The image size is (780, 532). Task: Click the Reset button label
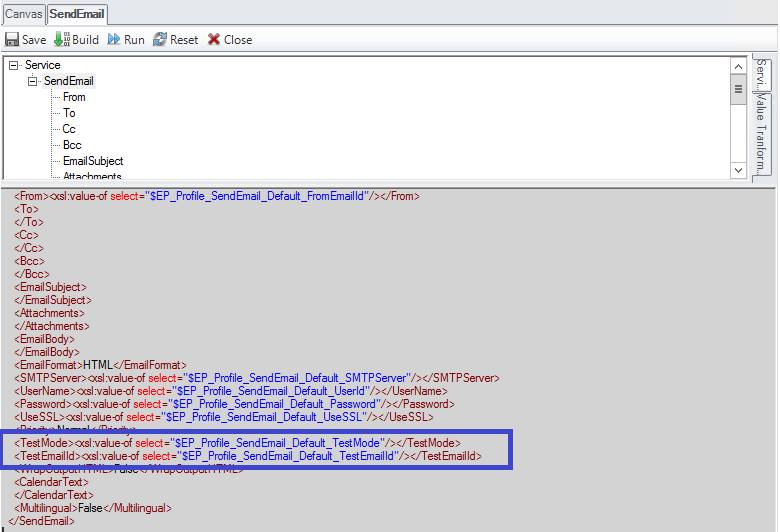tap(184, 40)
